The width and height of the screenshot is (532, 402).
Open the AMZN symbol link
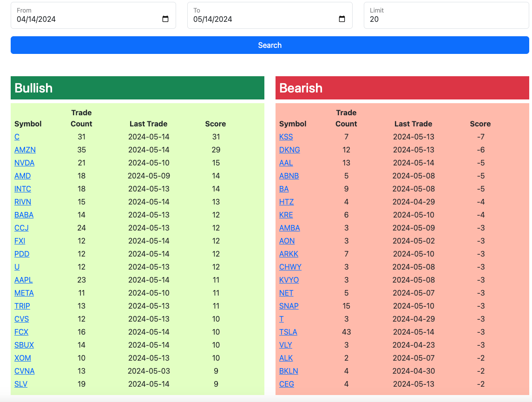[x=25, y=150]
